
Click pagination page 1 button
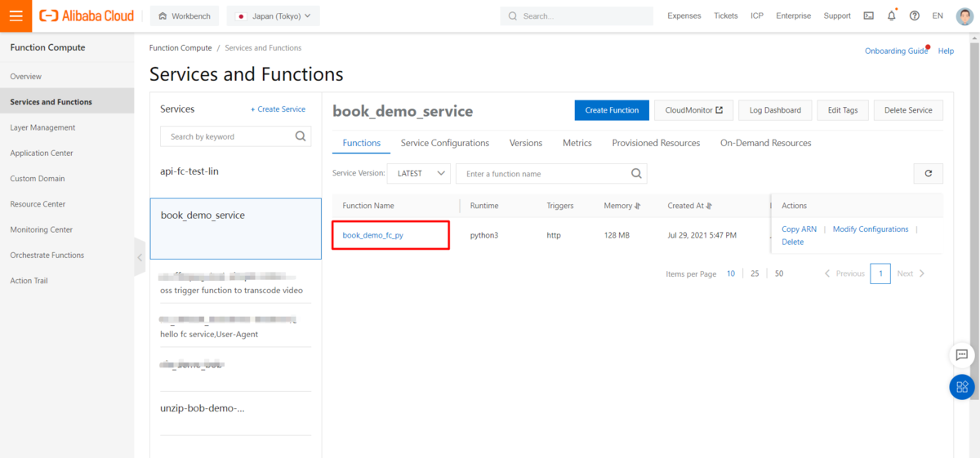point(880,273)
